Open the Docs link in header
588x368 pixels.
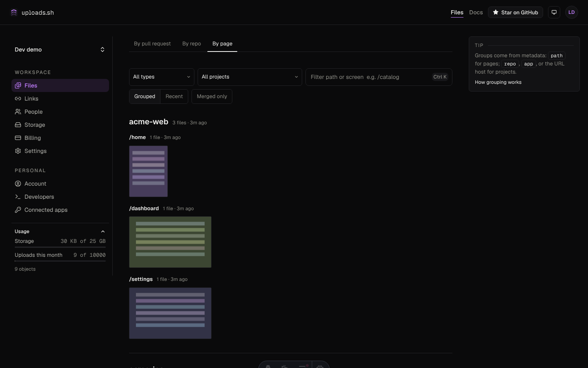(x=476, y=12)
